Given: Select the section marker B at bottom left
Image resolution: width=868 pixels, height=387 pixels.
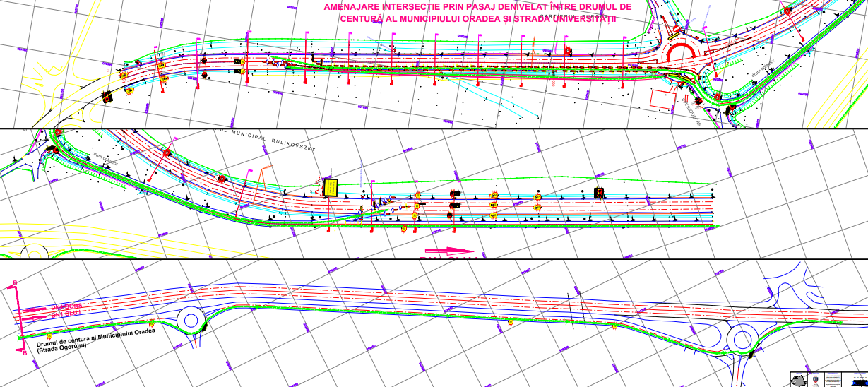Looking at the screenshot, I should (x=24, y=352).
